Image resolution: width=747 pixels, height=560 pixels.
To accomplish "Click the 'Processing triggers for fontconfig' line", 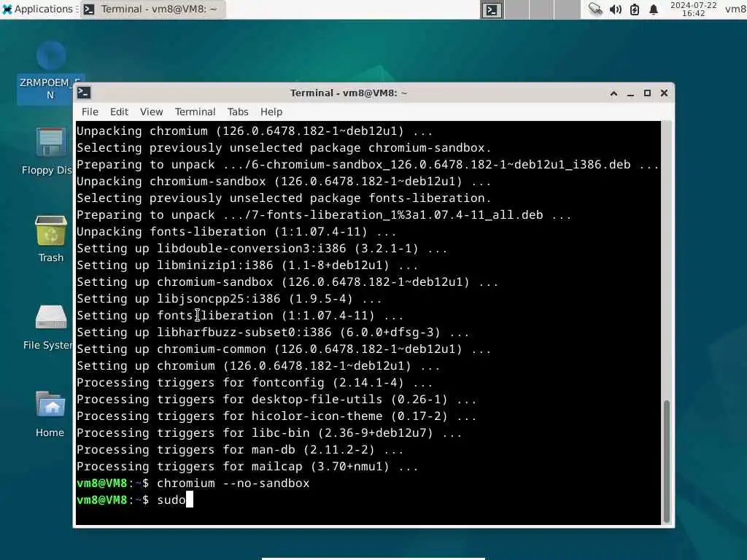I will [x=255, y=382].
